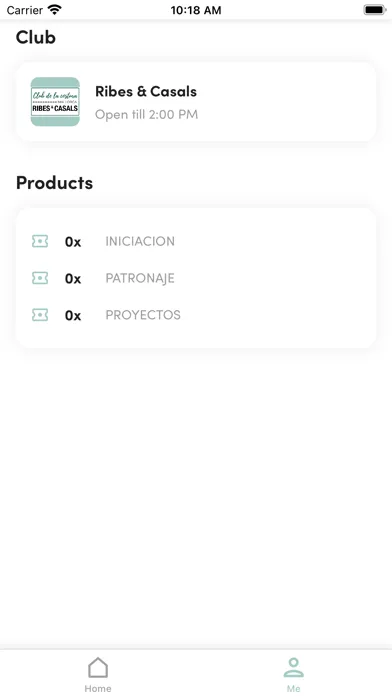Open the Ribes & Casals club logo
The height and width of the screenshot is (696, 392).
[55, 102]
